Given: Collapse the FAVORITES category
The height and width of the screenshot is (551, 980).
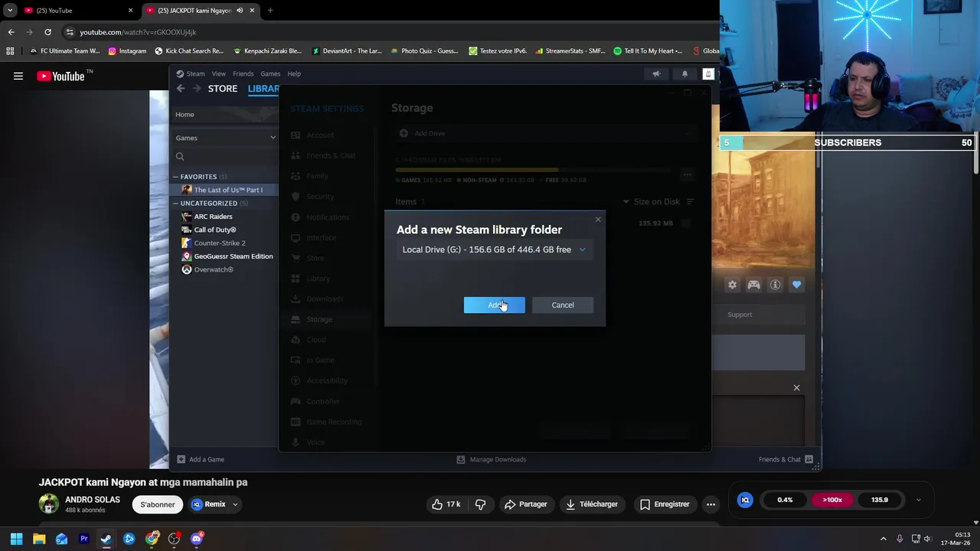Looking at the screenshot, I should [x=175, y=177].
